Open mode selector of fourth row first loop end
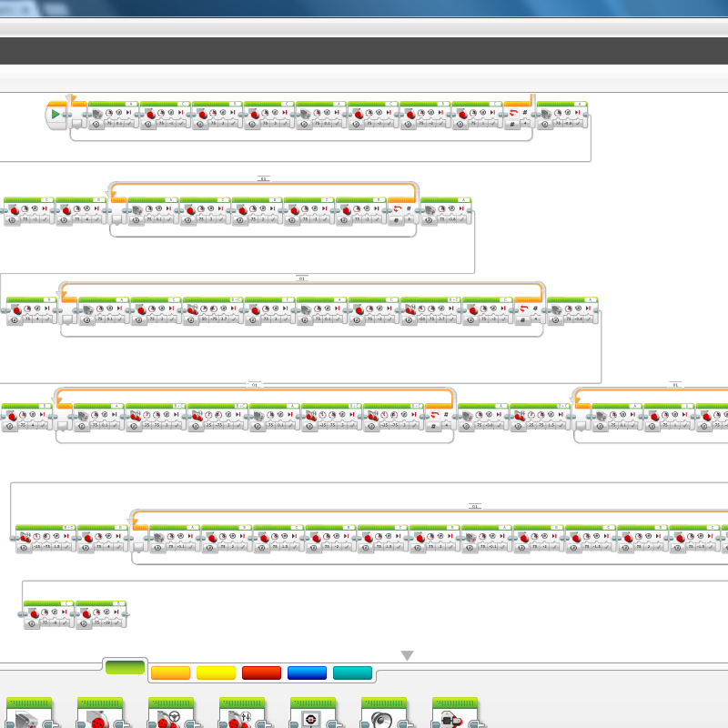 tap(433, 426)
